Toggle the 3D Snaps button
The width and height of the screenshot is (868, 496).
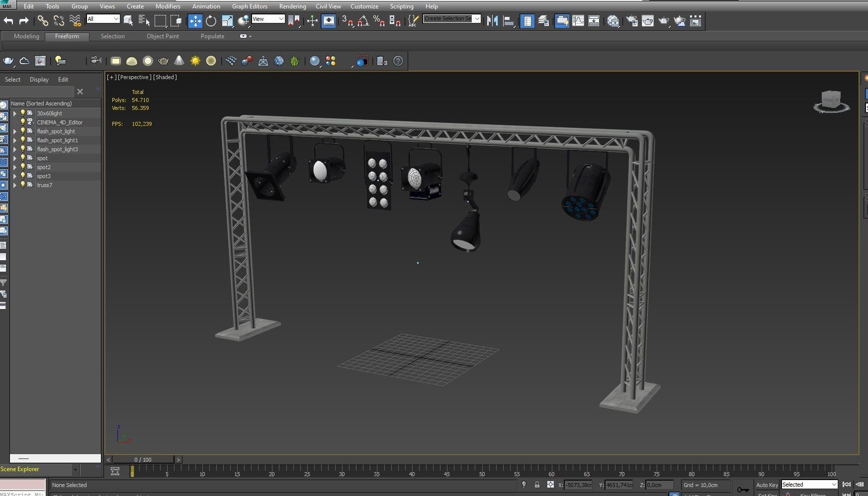pos(347,20)
